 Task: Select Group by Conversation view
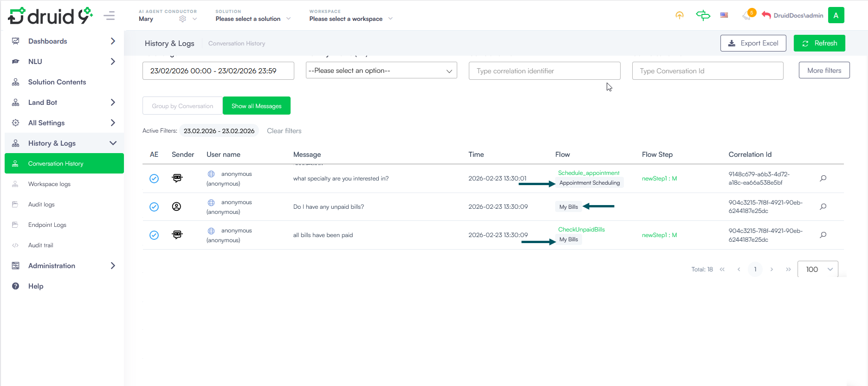point(182,106)
